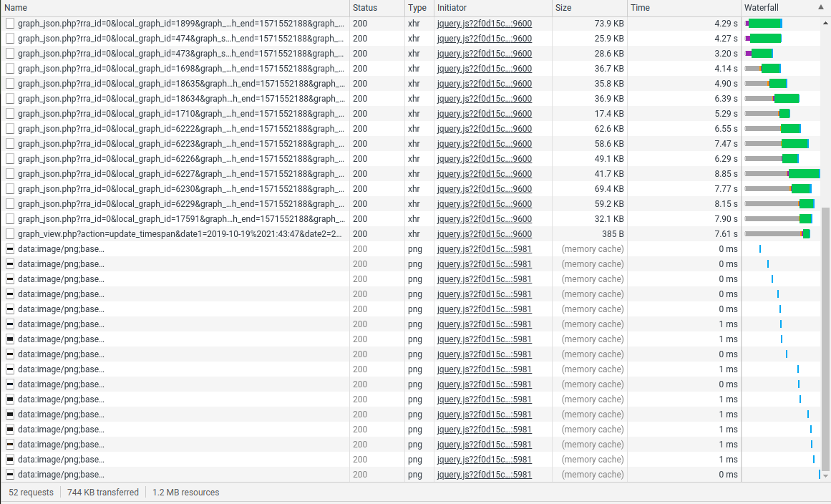Open jquery.js initiator link for local_graph_id=474
Viewport: 831px width, 504px height.
click(x=485, y=38)
